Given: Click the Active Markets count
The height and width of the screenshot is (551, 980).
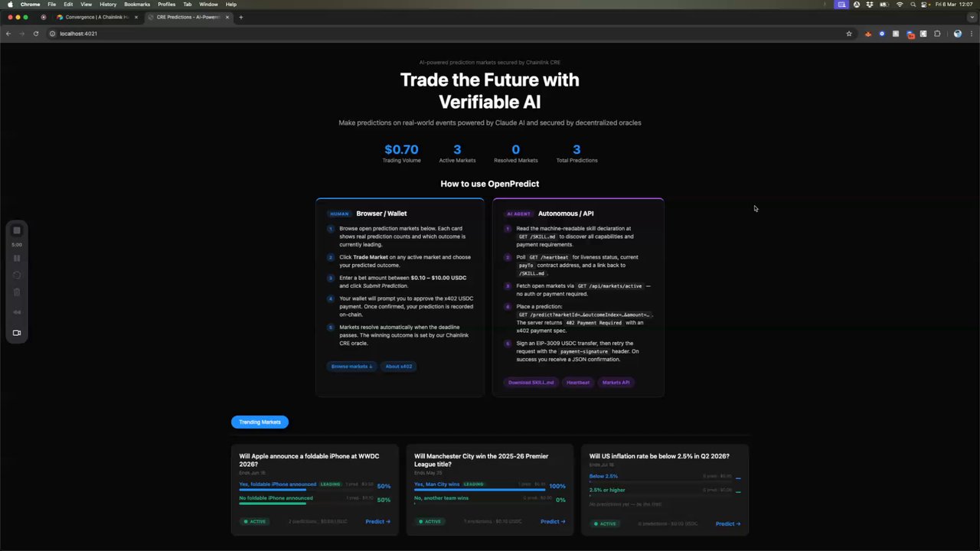Looking at the screenshot, I should (457, 150).
